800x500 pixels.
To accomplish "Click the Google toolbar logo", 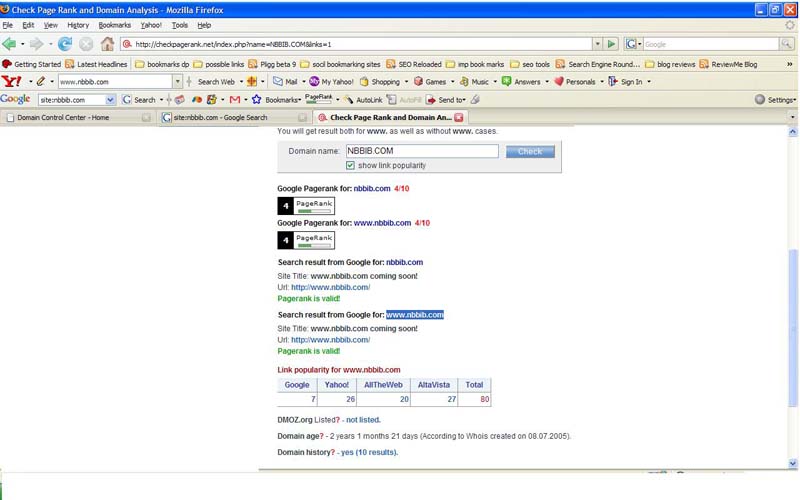I will (15, 99).
